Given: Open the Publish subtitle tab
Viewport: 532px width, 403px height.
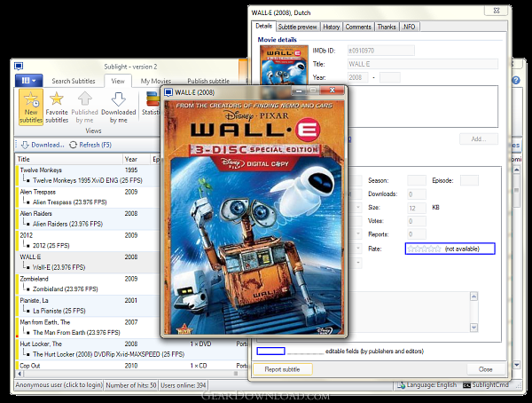Looking at the screenshot, I should pyautogui.click(x=208, y=81).
